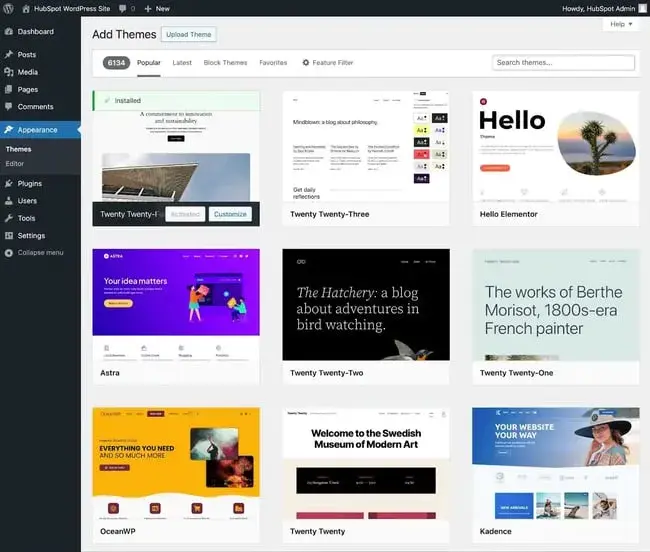Click the Upload Theme button
This screenshot has width=650, height=552.
tap(188, 35)
